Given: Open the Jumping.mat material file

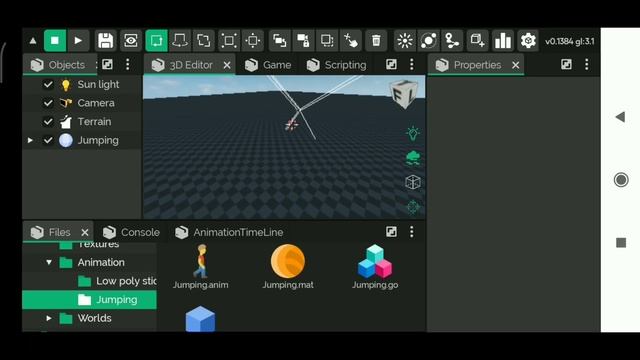Looking at the screenshot, I should (288, 267).
